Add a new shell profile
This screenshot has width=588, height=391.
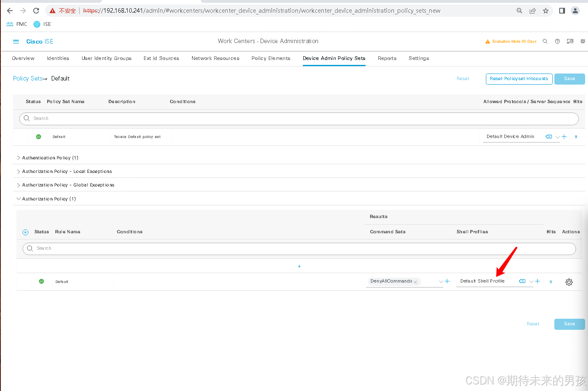(x=538, y=281)
